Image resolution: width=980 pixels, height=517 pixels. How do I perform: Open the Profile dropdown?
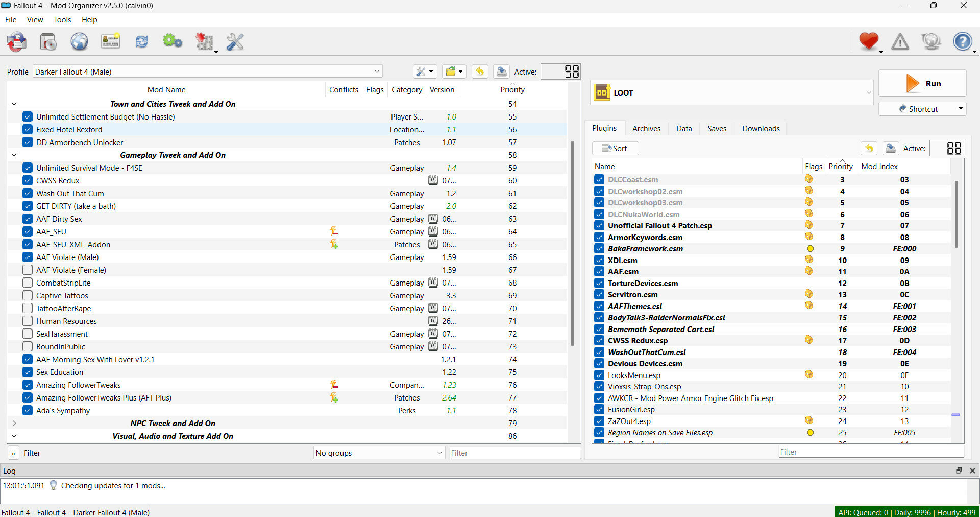[x=207, y=72]
